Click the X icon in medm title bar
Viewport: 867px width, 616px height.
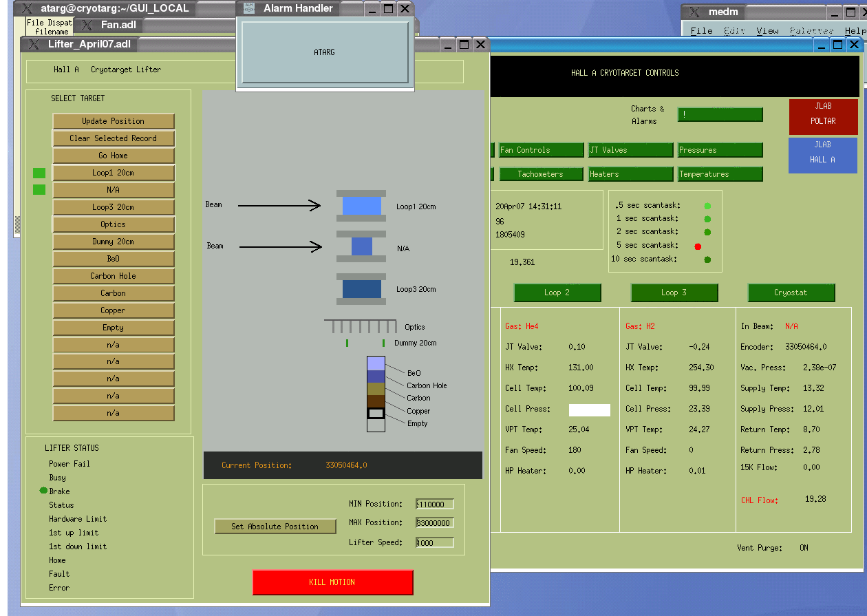coord(694,12)
